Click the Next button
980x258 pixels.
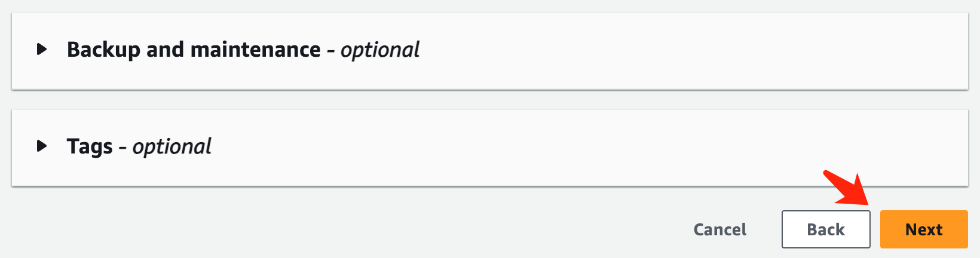[923, 229]
